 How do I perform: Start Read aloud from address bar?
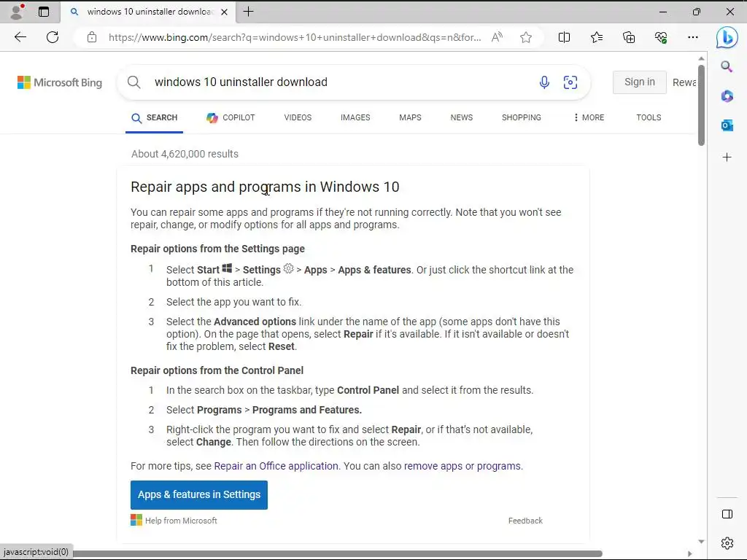tap(497, 37)
